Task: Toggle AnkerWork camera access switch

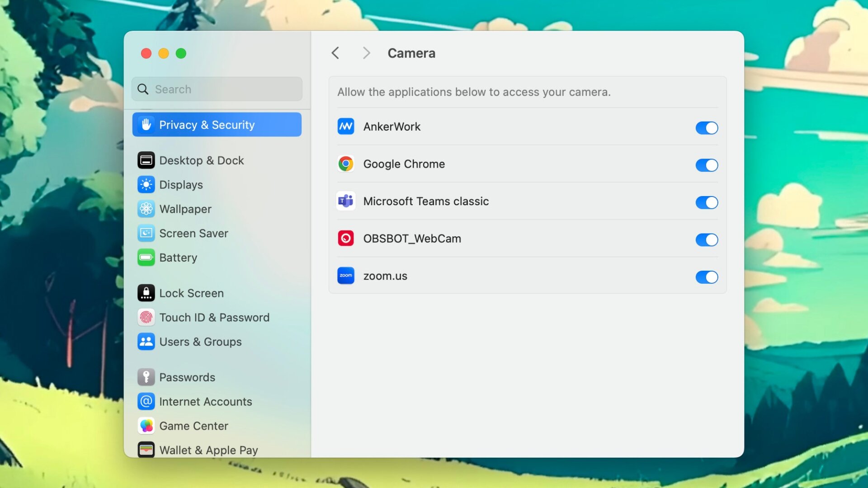Action: (x=707, y=128)
